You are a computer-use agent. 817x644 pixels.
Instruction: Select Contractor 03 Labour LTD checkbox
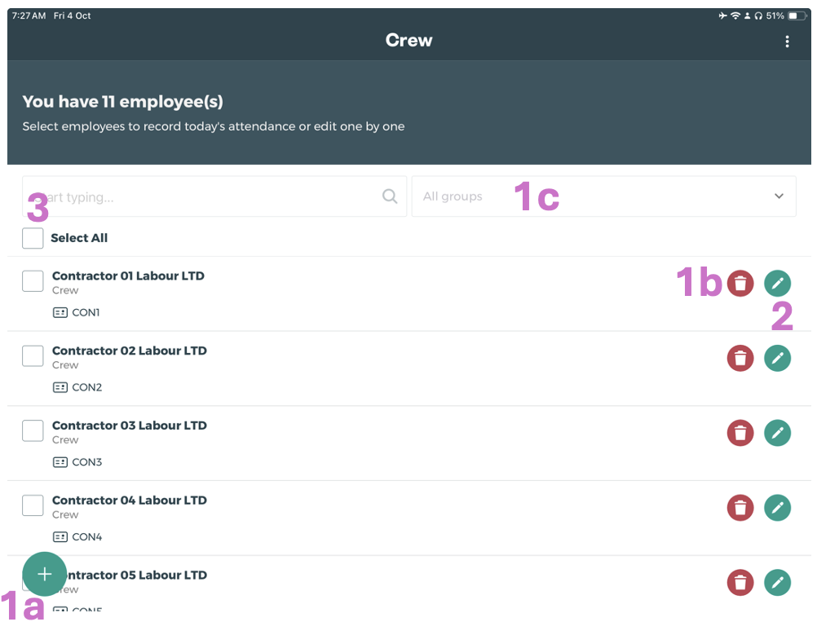[x=33, y=430]
